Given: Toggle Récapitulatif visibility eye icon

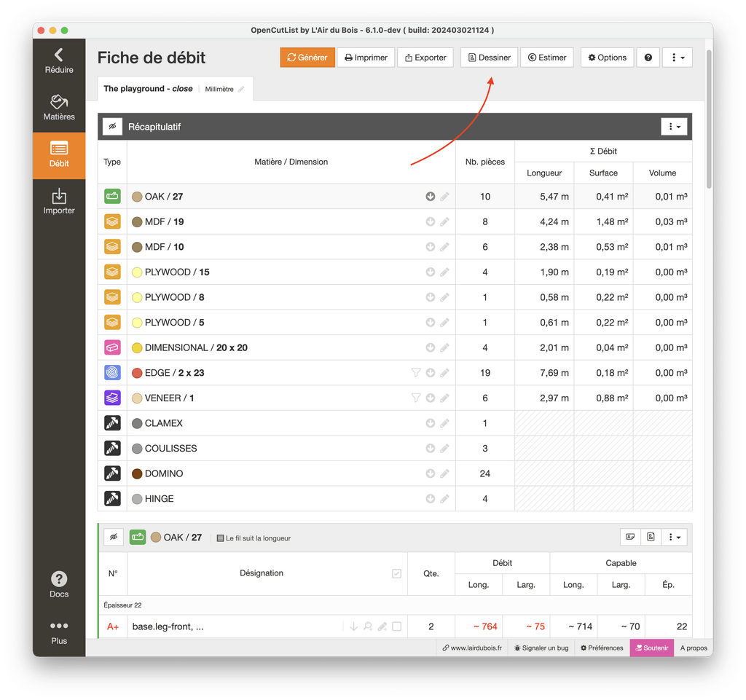Looking at the screenshot, I should click(113, 127).
